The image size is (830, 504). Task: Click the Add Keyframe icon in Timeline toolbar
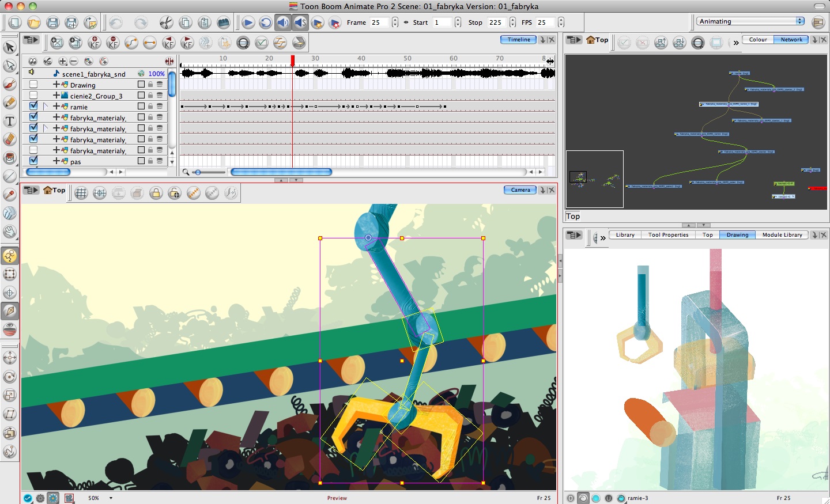pyautogui.click(x=95, y=43)
